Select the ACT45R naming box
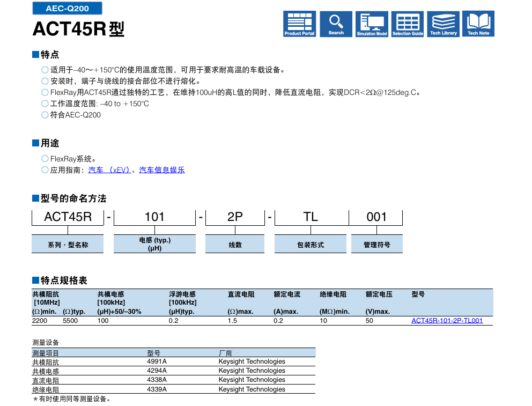This screenshot has width=532, height=406. point(68,217)
